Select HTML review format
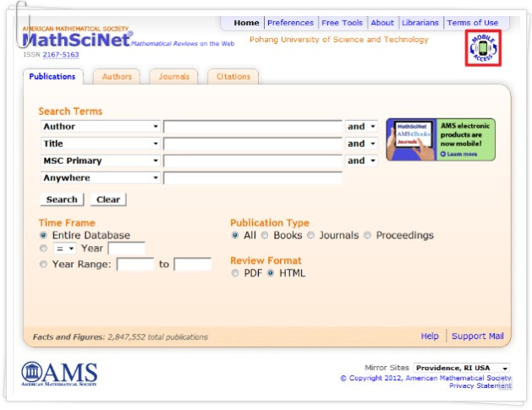Screen dimensions: 532x410 click(x=271, y=273)
